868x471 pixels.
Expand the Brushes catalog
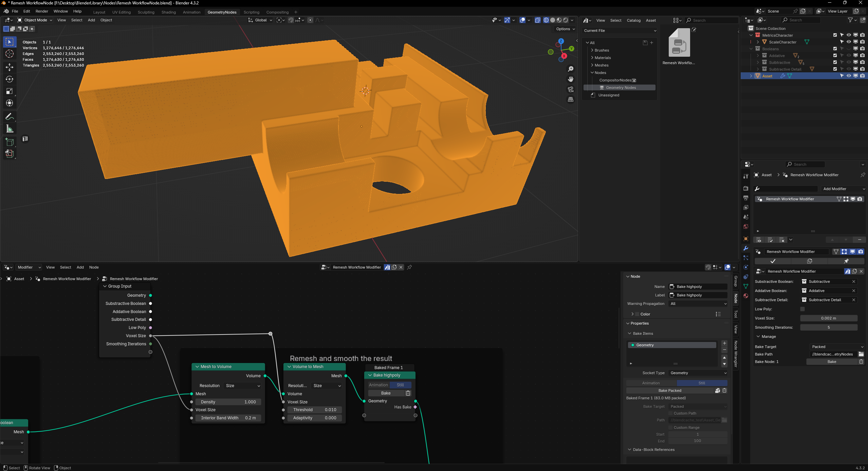(x=592, y=50)
